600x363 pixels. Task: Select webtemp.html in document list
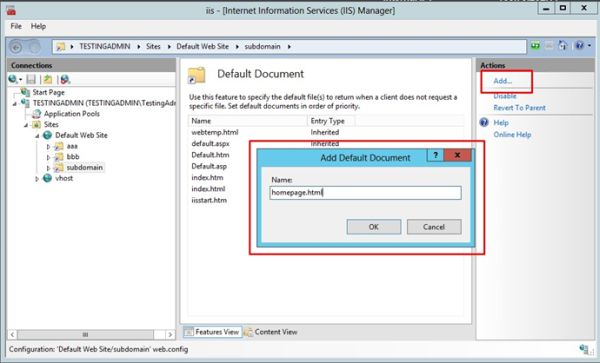(x=215, y=132)
